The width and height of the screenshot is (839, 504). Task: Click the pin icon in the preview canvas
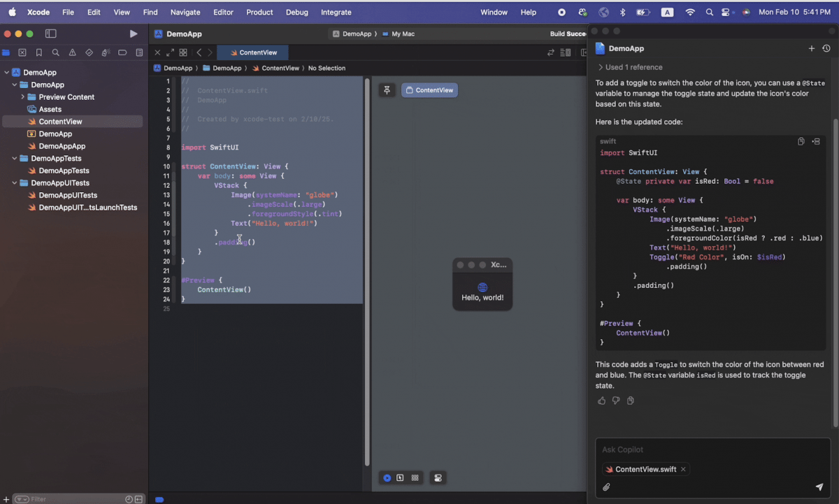coord(387,89)
